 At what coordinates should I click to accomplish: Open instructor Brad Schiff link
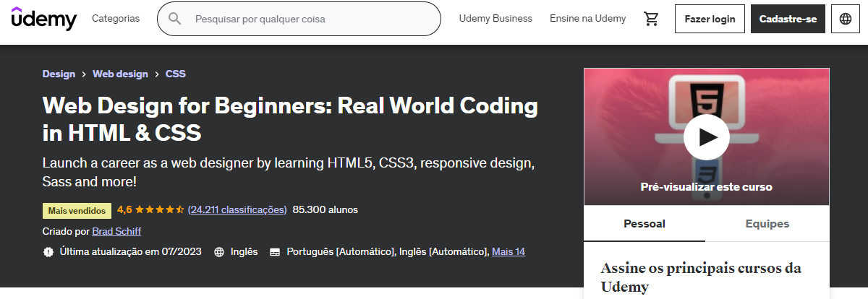click(x=116, y=231)
